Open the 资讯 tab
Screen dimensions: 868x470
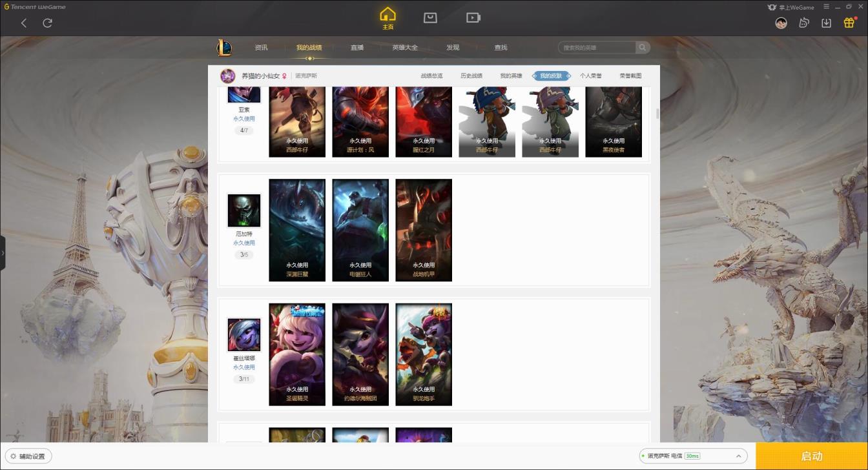click(x=261, y=48)
